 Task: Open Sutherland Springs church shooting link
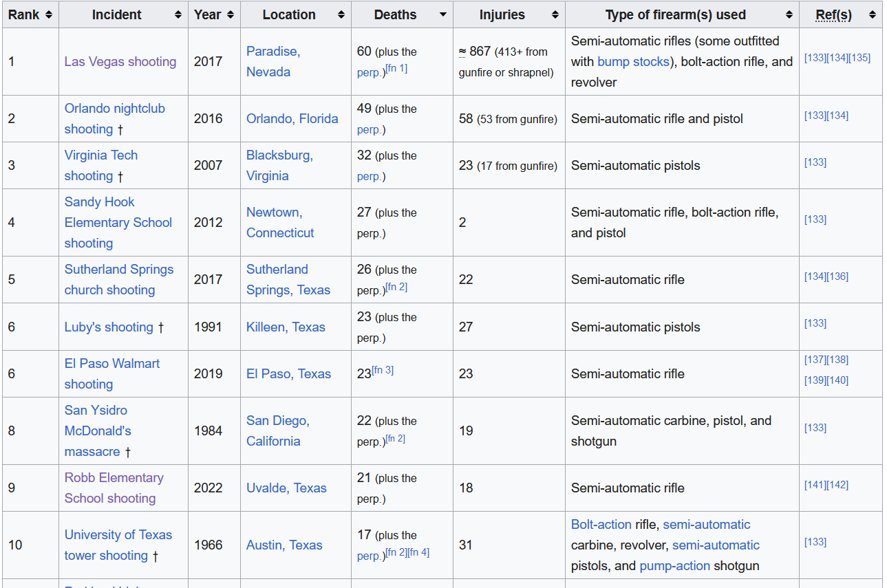(x=119, y=279)
